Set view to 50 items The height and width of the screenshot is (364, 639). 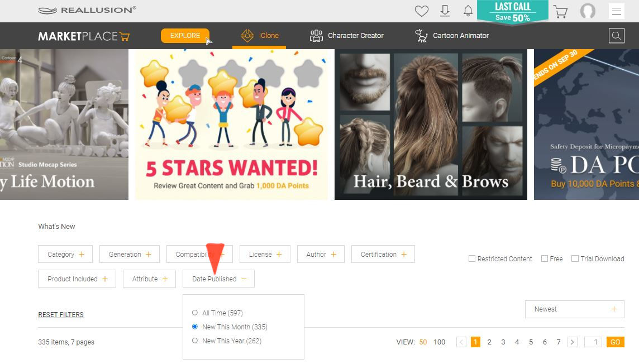point(423,342)
